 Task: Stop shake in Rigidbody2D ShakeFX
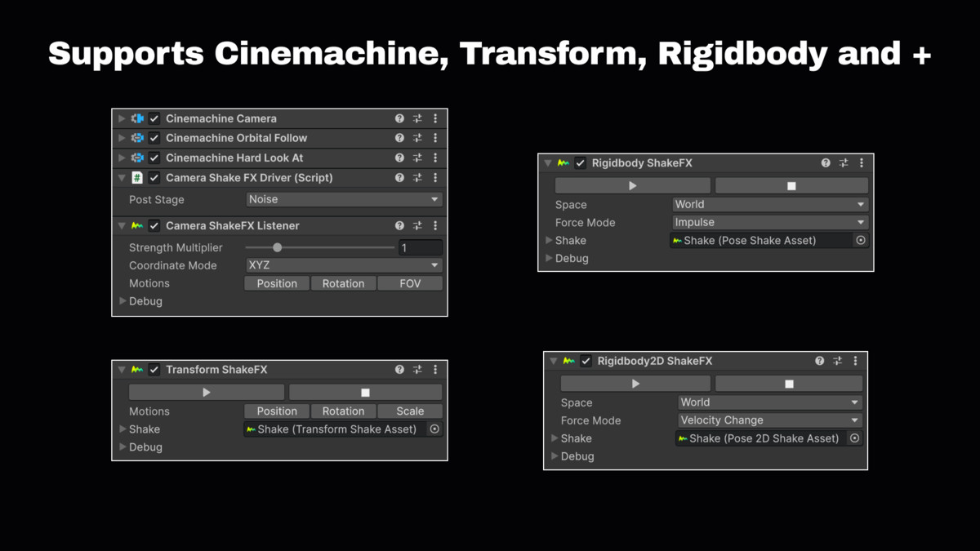coord(789,384)
